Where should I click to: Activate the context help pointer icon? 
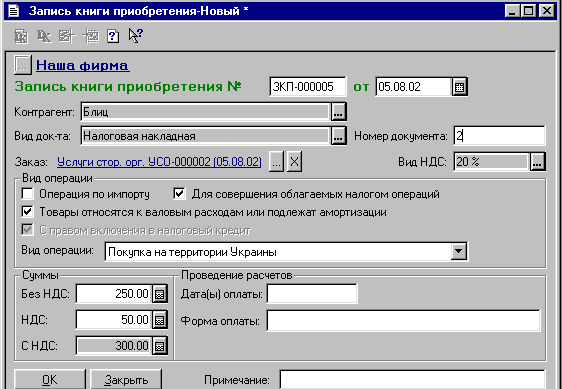coord(135,36)
